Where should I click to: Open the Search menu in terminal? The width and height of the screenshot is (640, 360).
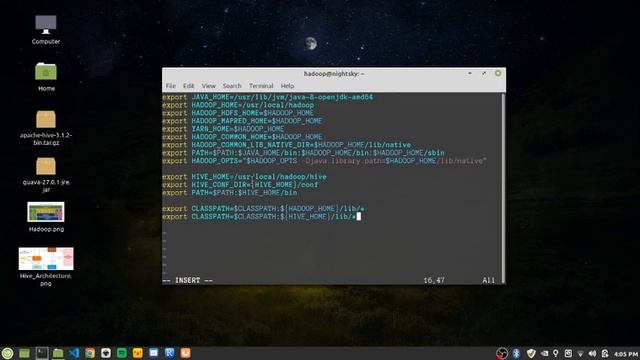point(232,86)
